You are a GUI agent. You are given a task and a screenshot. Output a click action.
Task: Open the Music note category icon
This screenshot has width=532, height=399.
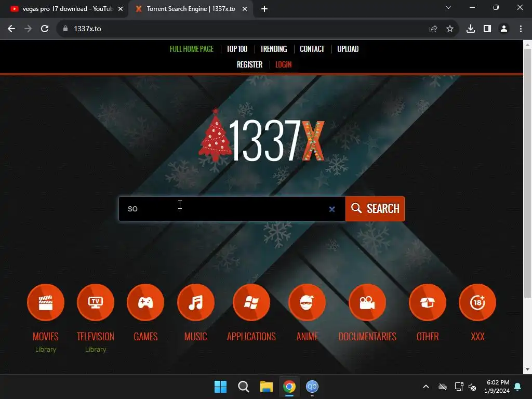pyautogui.click(x=196, y=302)
